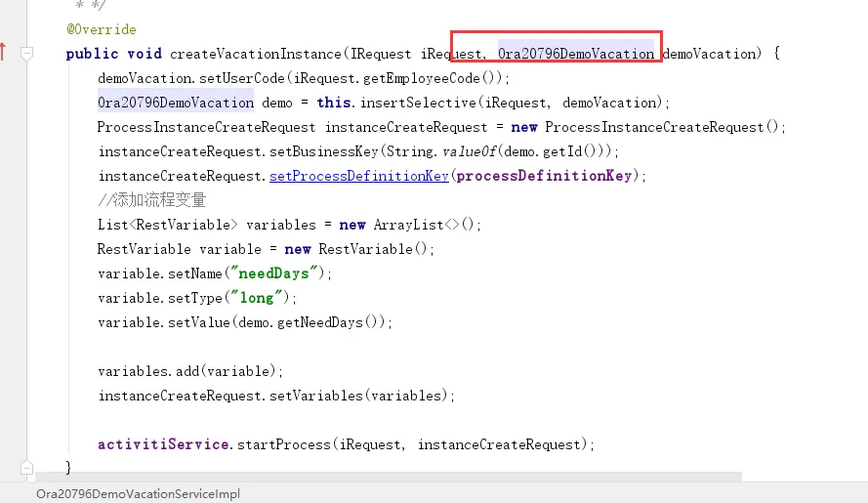Click the fold-end marker beside the closing brace
The image size is (868, 503).
click(26, 467)
